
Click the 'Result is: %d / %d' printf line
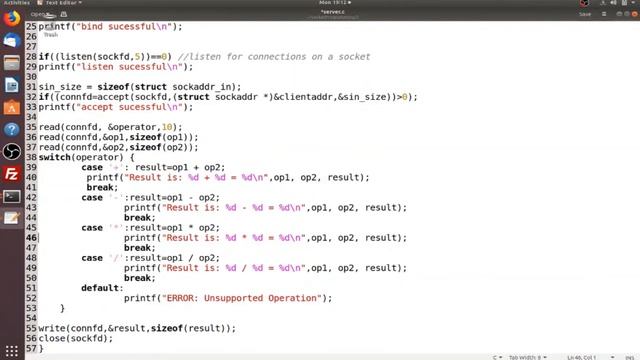[265, 268]
